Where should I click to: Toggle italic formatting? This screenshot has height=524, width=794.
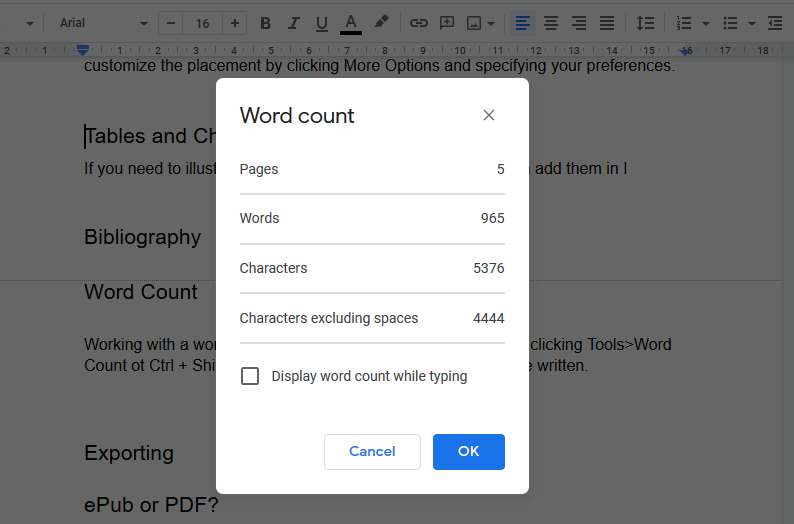(x=293, y=23)
